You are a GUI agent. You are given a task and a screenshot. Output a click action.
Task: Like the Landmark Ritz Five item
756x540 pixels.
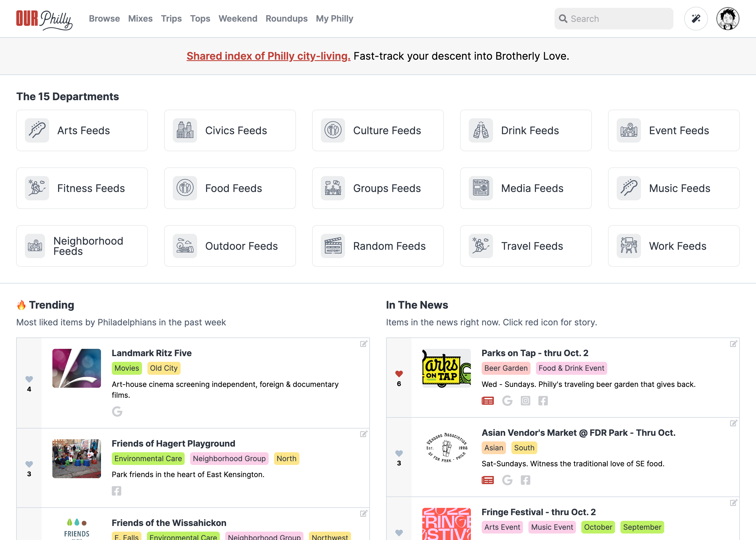29,379
